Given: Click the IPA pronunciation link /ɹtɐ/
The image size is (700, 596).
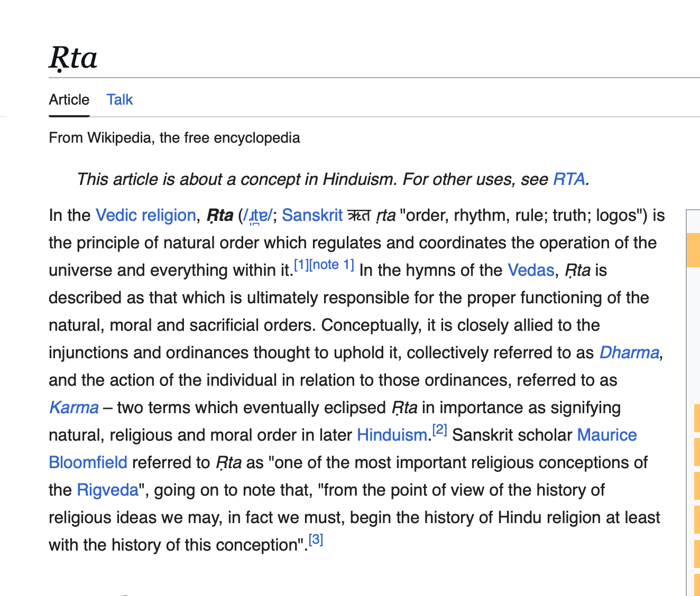Looking at the screenshot, I should click(x=257, y=216).
